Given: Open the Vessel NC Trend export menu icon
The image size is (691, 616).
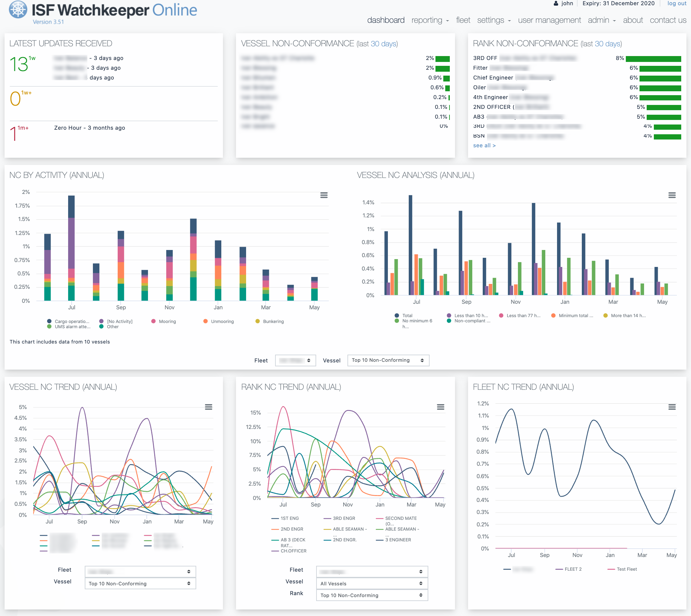Looking at the screenshot, I should coord(209,407).
